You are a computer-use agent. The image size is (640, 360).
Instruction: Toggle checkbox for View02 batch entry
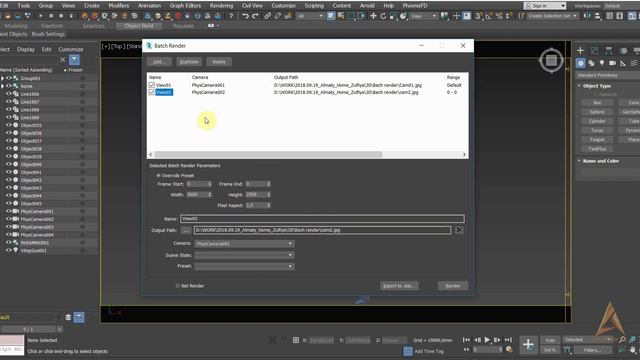click(151, 92)
